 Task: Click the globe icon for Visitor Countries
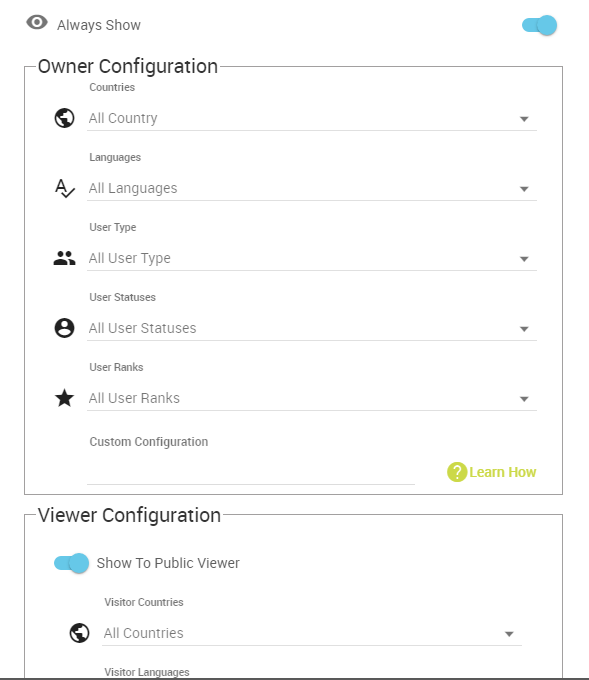pyautogui.click(x=79, y=633)
